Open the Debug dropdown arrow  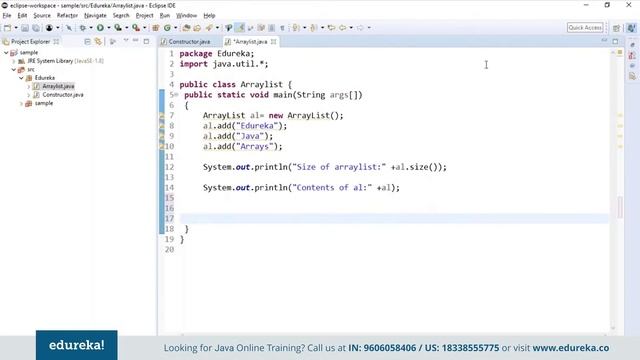coord(91,28)
